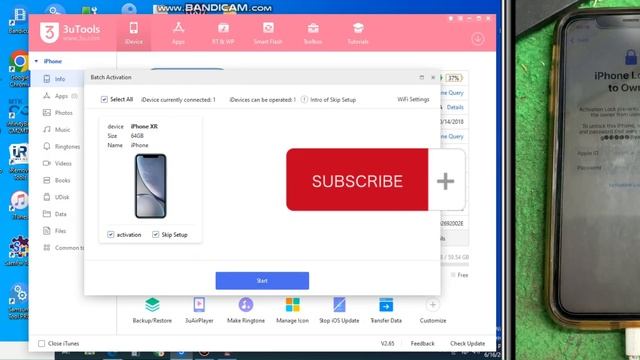Open the iDevice tab in 3uTools
The height and width of the screenshot is (360, 640).
133,33
